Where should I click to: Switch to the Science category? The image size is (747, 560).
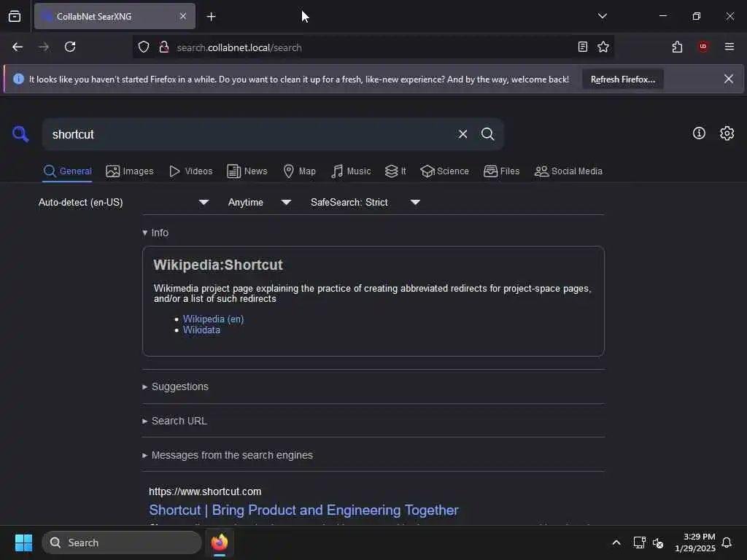pos(444,171)
